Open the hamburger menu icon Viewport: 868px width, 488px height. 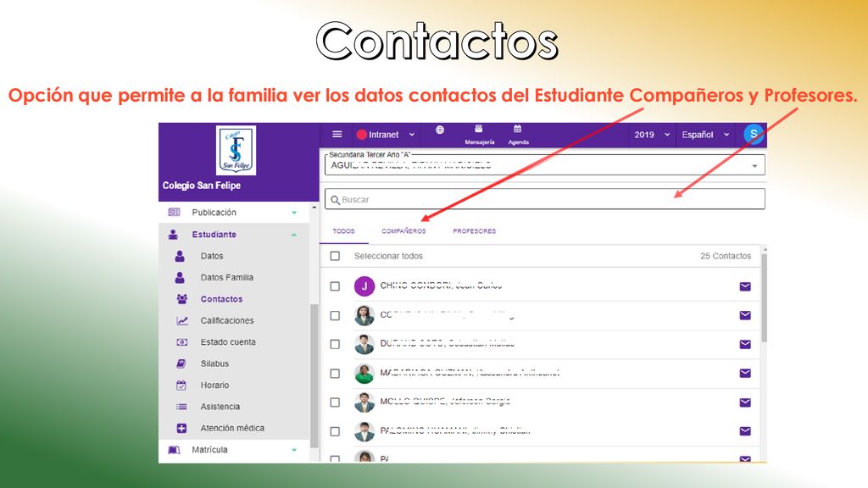pyautogui.click(x=337, y=135)
